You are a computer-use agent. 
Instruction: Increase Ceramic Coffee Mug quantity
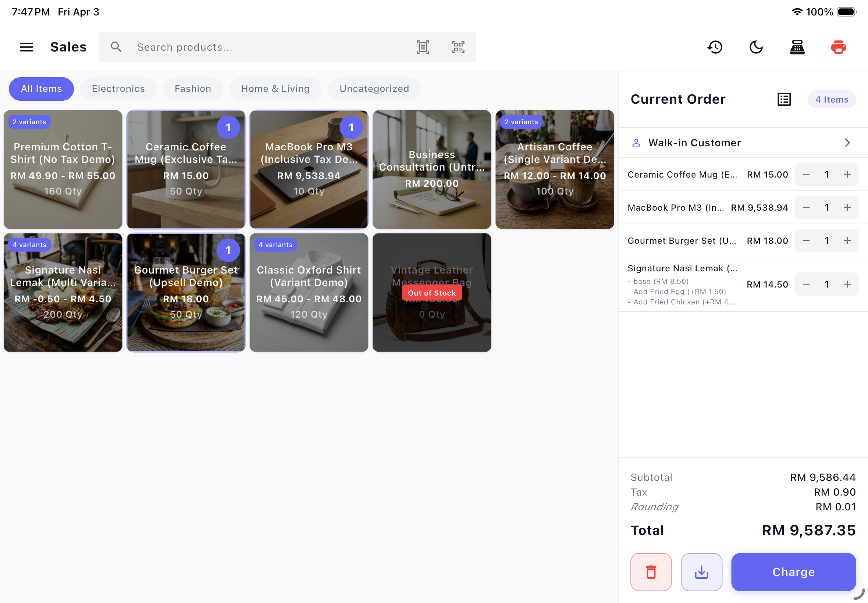(x=847, y=175)
